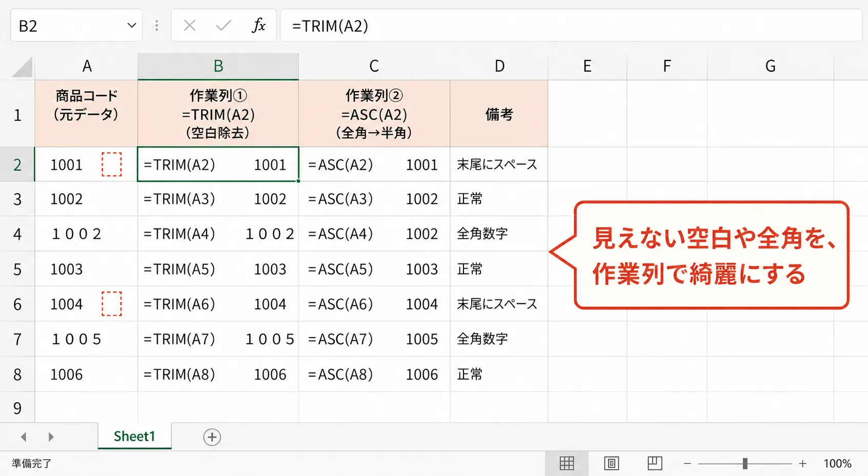Go to next sheet arrow
The height and width of the screenshot is (476, 868).
point(50,437)
